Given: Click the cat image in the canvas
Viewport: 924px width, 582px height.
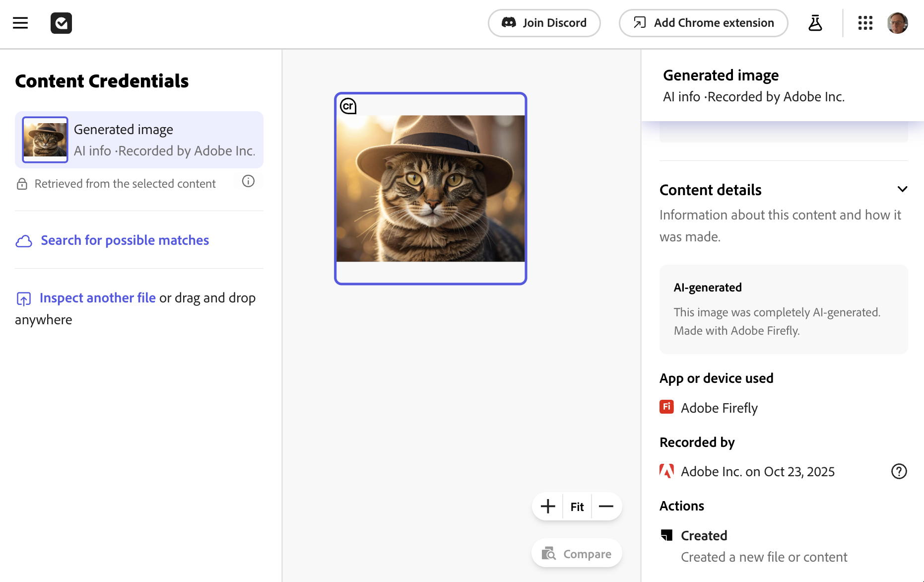Looking at the screenshot, I should pos(430,189).
